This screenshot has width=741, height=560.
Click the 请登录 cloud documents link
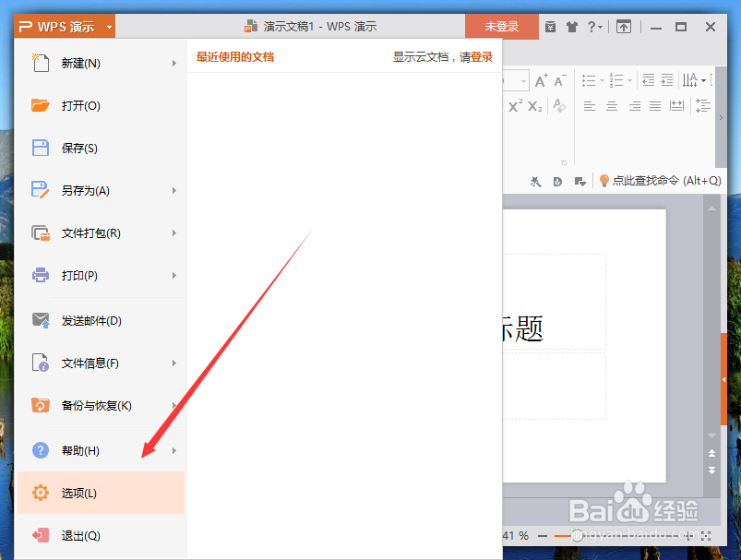[480, 56]
